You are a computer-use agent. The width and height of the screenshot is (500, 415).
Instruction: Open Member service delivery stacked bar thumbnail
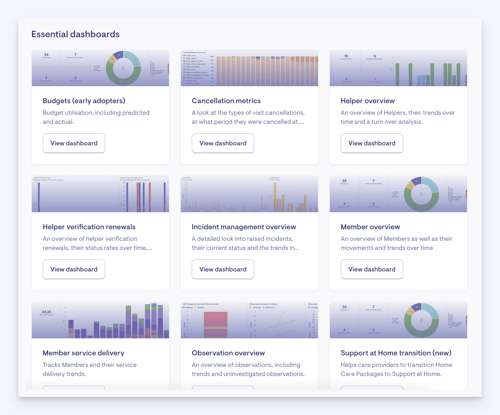(x=100, y=320)
